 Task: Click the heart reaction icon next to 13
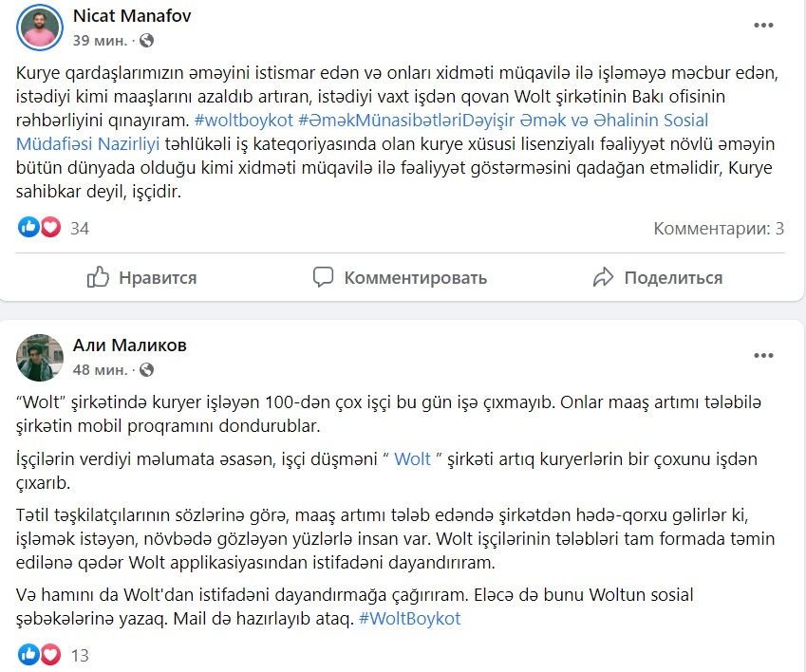[50, 655]
